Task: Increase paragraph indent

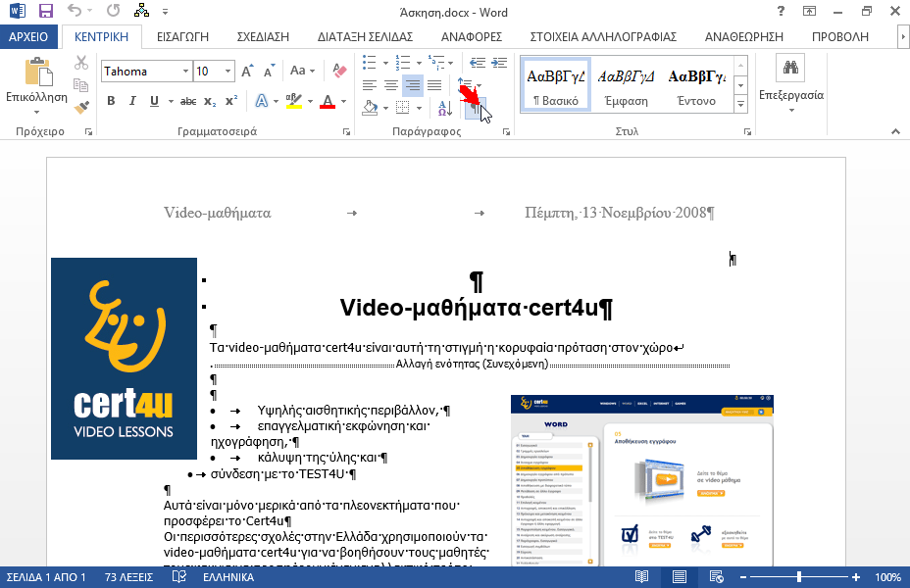Action: point(499,62)
